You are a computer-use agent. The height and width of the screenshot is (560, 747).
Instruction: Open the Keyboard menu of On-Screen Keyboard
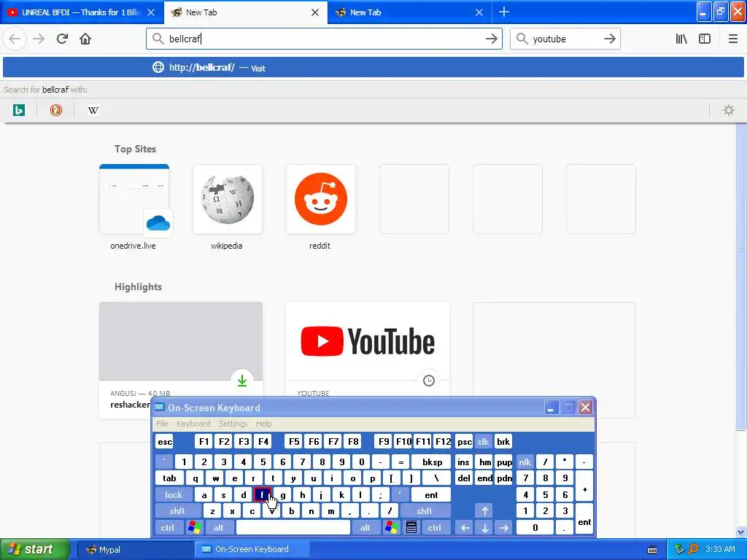(193, 424)
